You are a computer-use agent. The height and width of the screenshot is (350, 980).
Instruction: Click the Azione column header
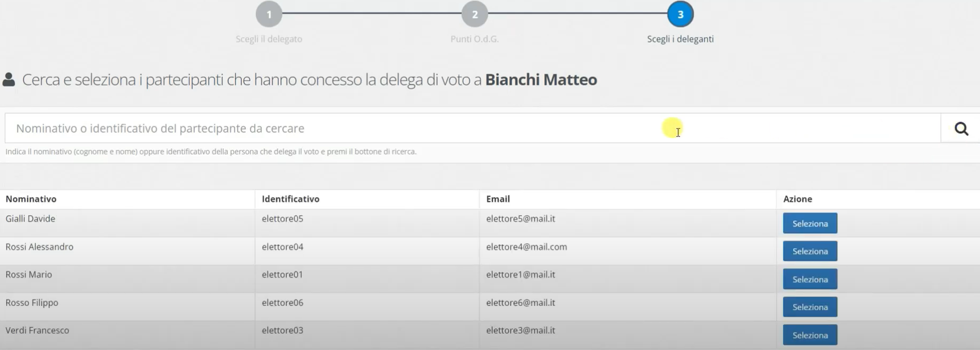[797, 199]
